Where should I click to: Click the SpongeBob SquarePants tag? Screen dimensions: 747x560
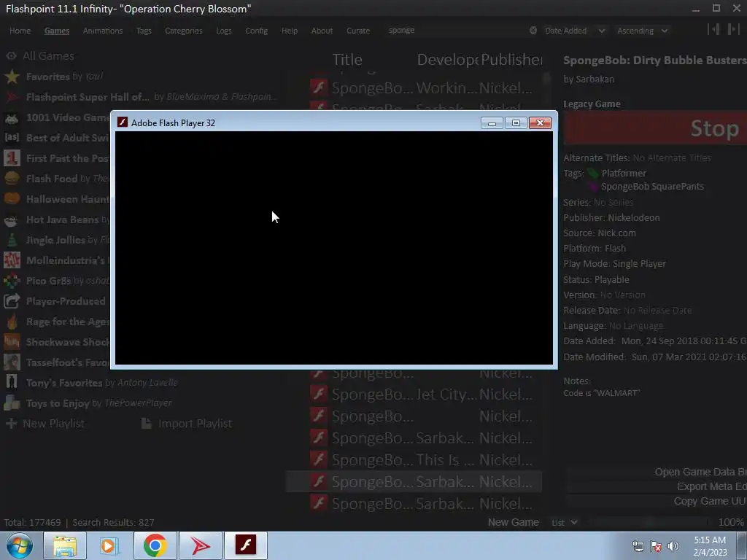point(652,186)
